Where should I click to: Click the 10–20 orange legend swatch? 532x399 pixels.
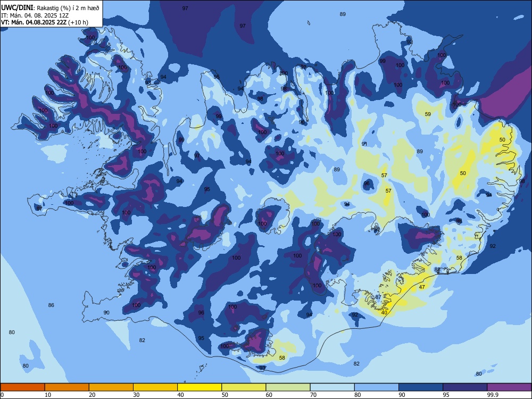pos(67,387)
